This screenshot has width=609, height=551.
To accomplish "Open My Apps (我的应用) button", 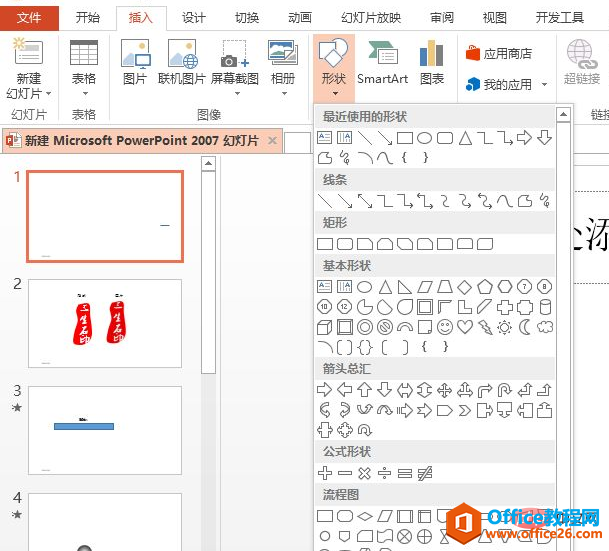I will point(499,84).
